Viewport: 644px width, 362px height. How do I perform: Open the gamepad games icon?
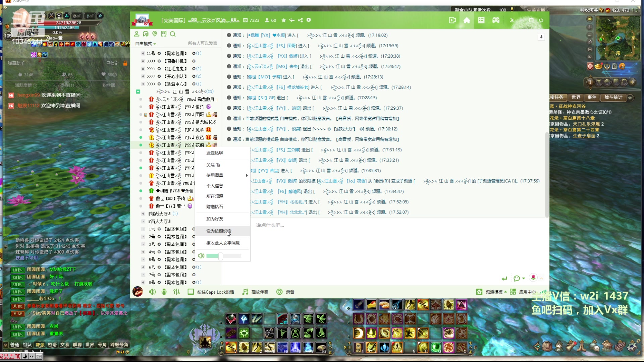496,20
